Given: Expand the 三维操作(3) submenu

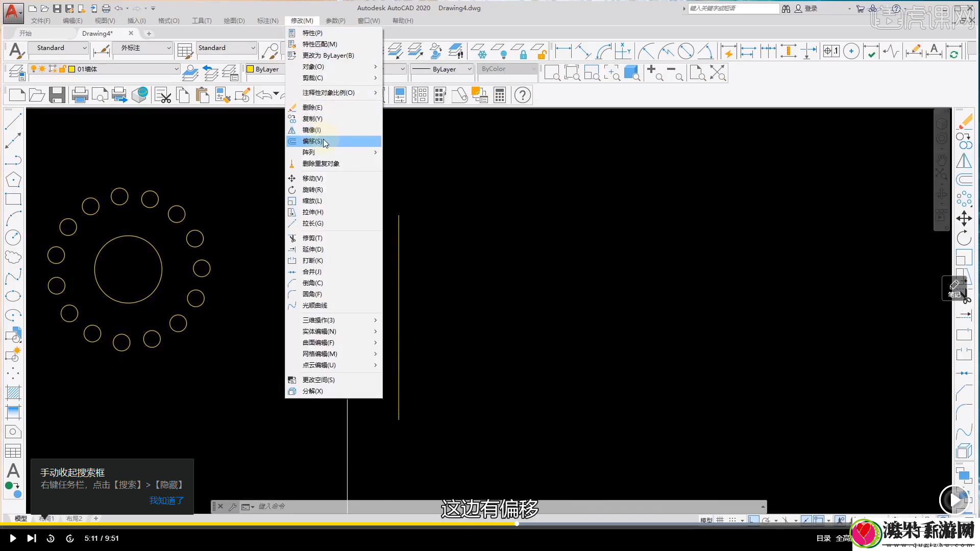Looking at the screenshot, I should point(334,320).
